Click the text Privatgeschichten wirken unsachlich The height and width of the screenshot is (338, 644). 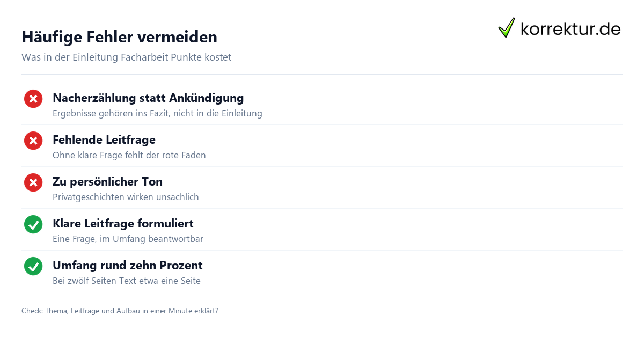[126, 197]
